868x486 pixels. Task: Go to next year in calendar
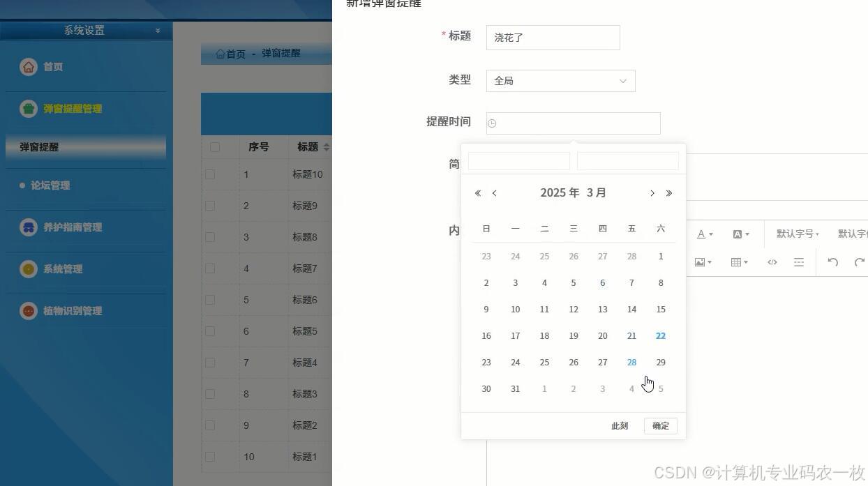pos(669,193)
